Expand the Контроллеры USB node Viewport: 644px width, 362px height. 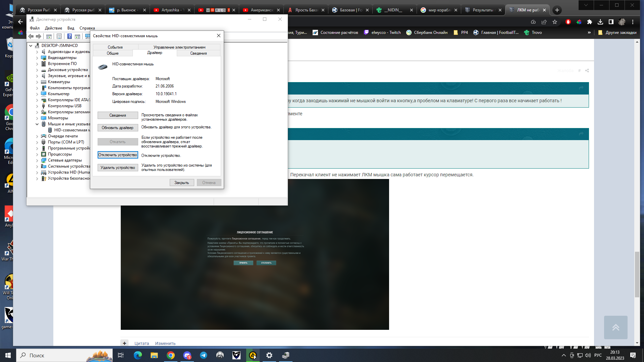click(37, 106)
